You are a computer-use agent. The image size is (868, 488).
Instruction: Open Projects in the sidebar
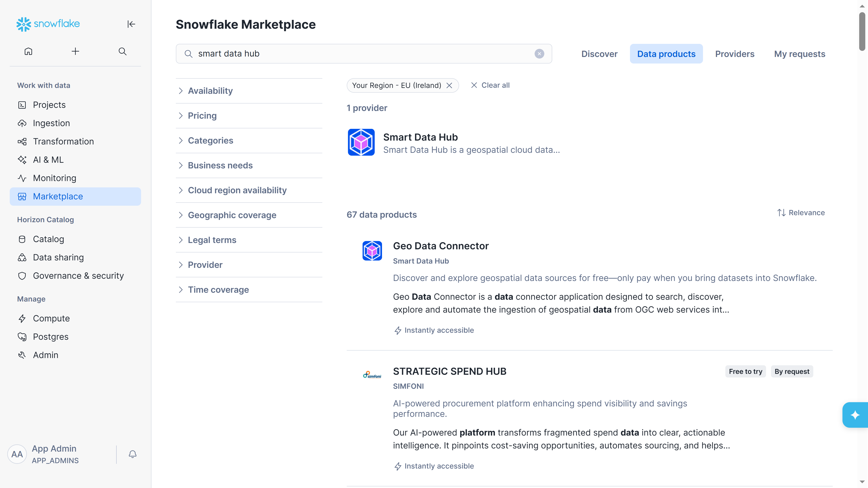click(x=75, y=105)
